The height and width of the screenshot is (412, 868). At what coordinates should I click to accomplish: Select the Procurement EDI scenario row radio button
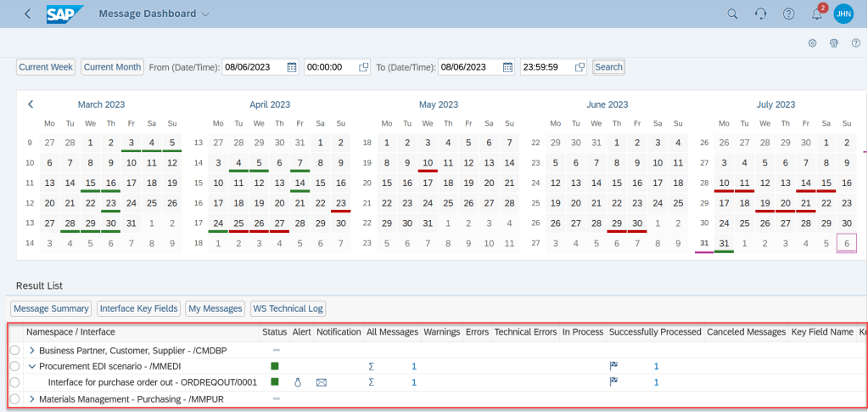point(14,366)
